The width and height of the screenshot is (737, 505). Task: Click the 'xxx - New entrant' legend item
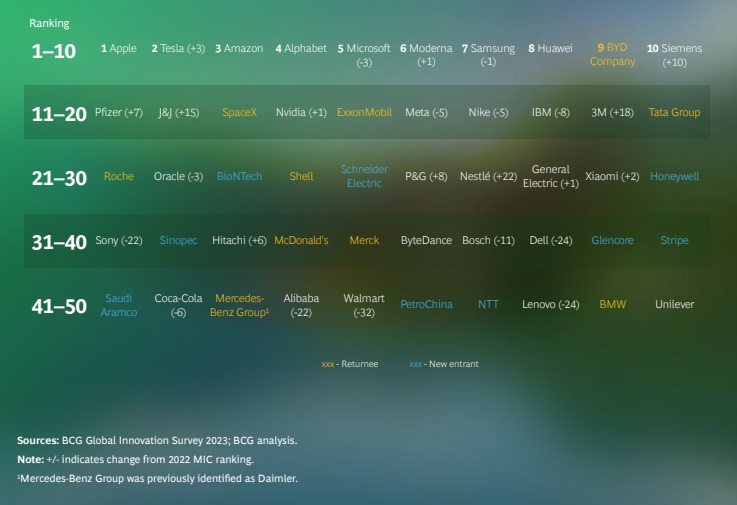tap(444, 364)
